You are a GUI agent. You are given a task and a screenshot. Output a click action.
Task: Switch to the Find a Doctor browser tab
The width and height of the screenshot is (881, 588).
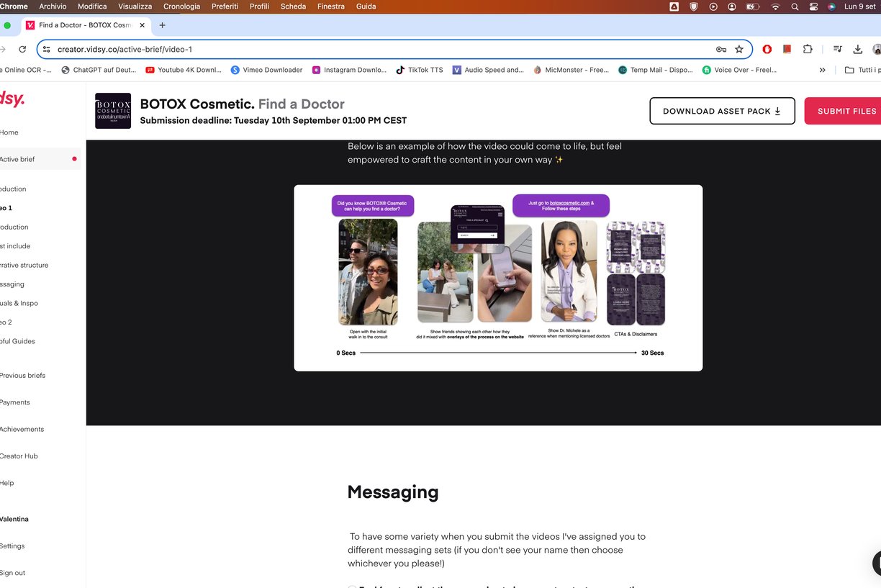(85, 25)
